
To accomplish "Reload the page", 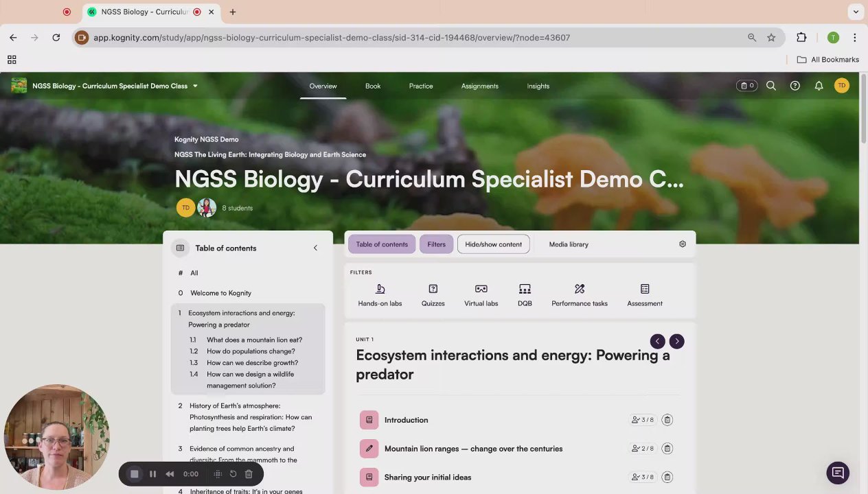I will (x=56, y=38).
